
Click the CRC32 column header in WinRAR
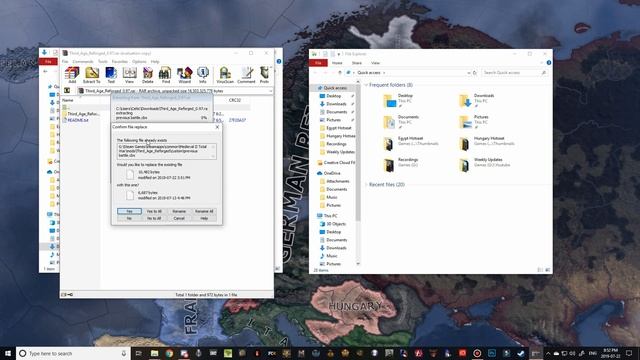point(235,100)
